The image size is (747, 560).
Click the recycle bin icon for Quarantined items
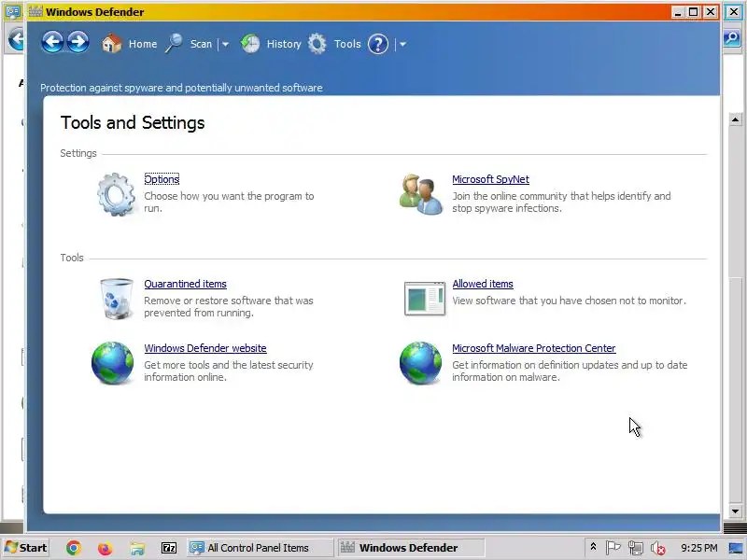click(116, 299)
